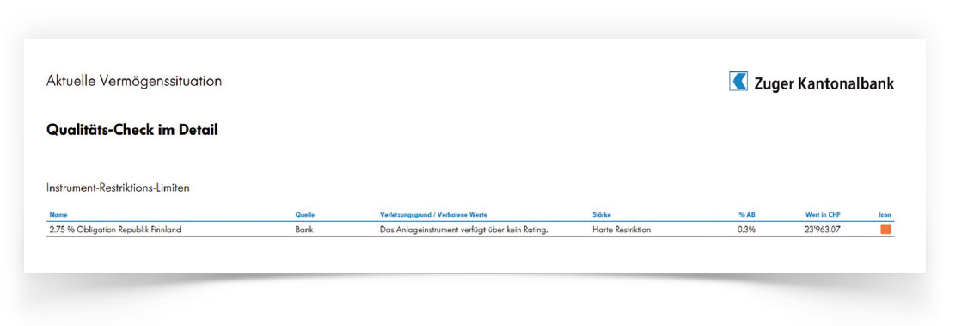
Task: Select the 'kein Rating' violation reason text
Action: click(x=530, y=230)
